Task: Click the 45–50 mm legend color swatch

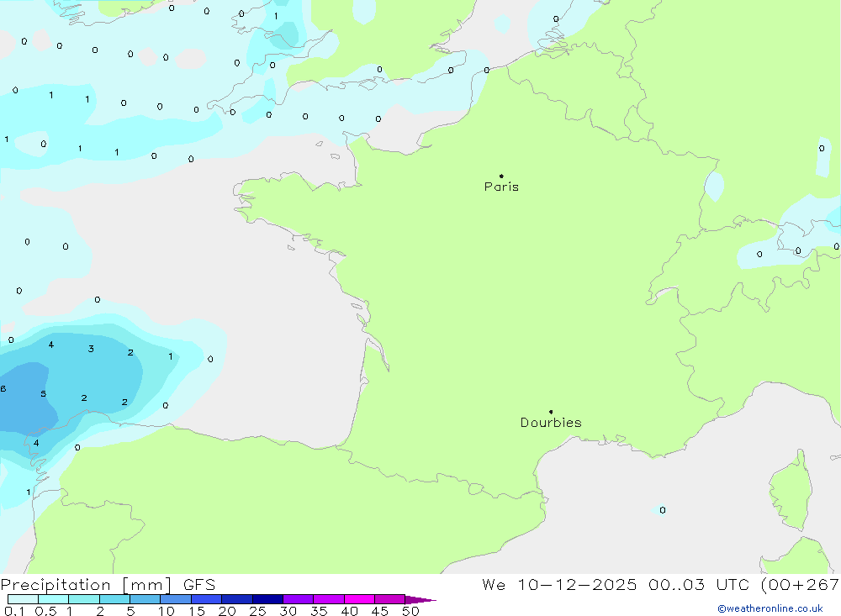Action: coord(390,599)
